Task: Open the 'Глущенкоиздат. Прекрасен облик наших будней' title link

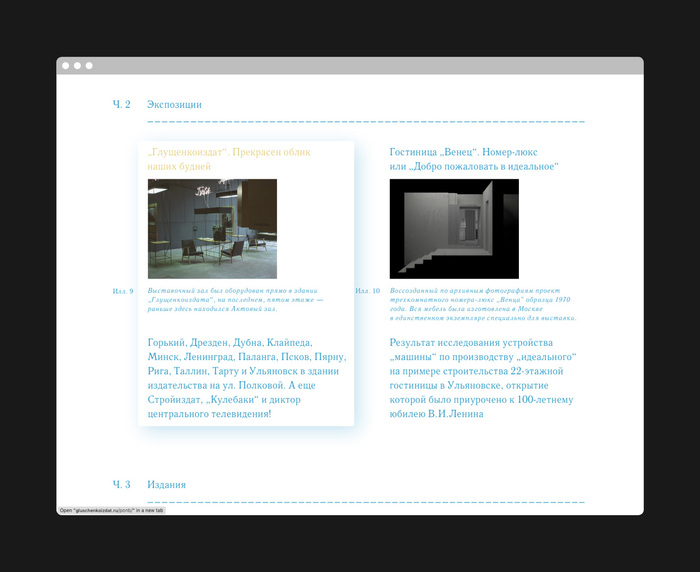Action: [229, 159]
